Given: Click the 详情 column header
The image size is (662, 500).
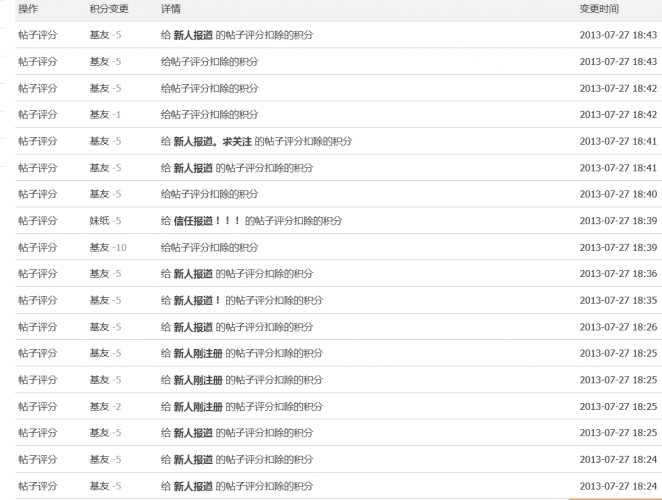Looking at the screenshot, I should pos(171,8).
